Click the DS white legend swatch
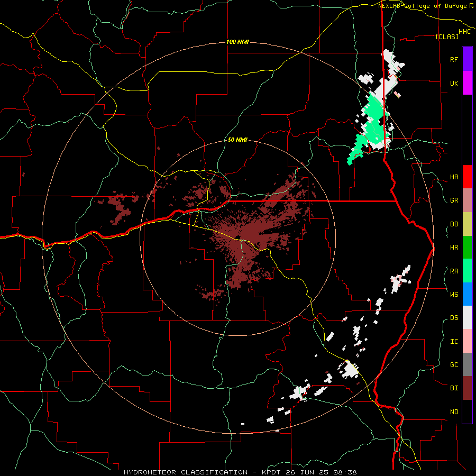The height and width of the screenshot is (476, 476). [467, 317]
